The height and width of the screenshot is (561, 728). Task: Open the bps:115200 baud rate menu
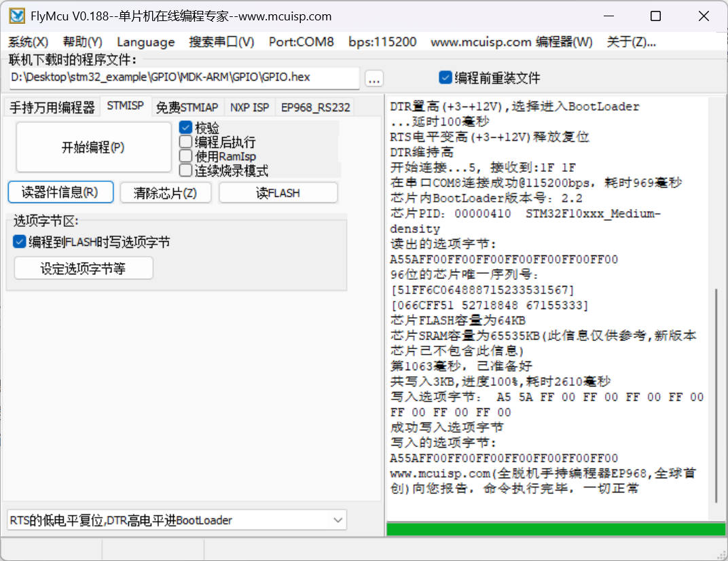pos(382,42)
